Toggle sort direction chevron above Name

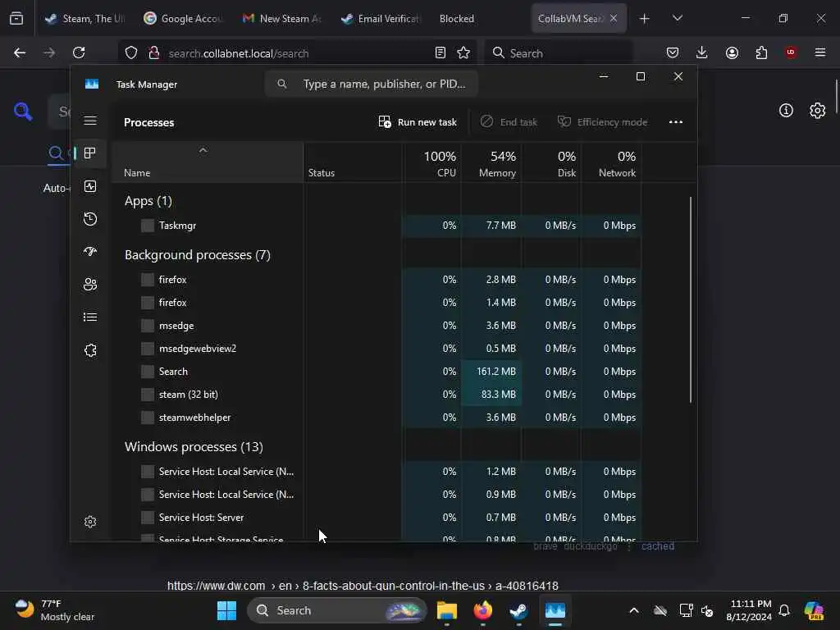203,151
